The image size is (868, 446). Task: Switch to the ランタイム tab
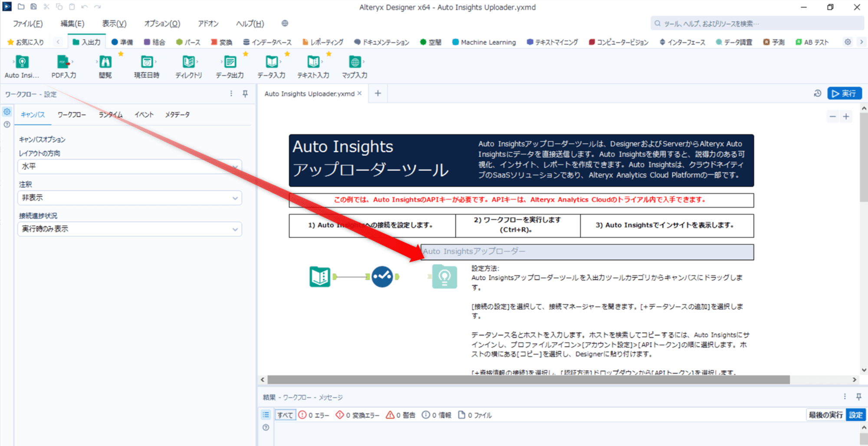tap(110, 115)
